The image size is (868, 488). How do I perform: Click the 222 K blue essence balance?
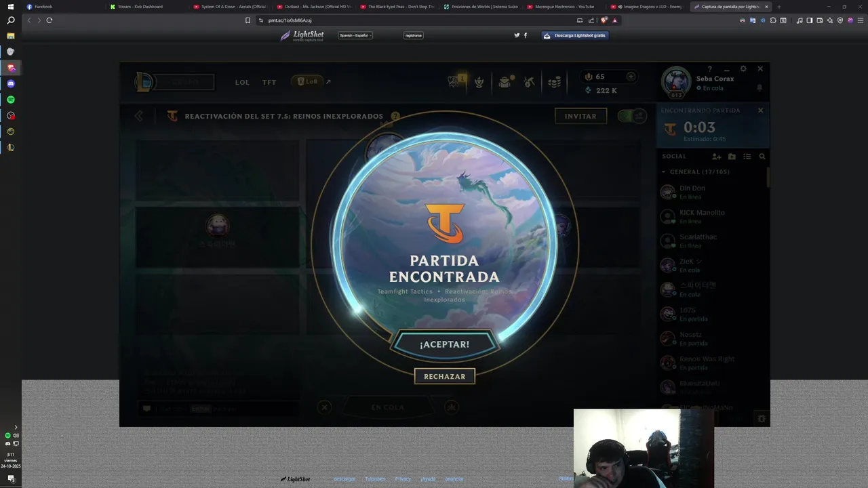click(x=601, y=90)
